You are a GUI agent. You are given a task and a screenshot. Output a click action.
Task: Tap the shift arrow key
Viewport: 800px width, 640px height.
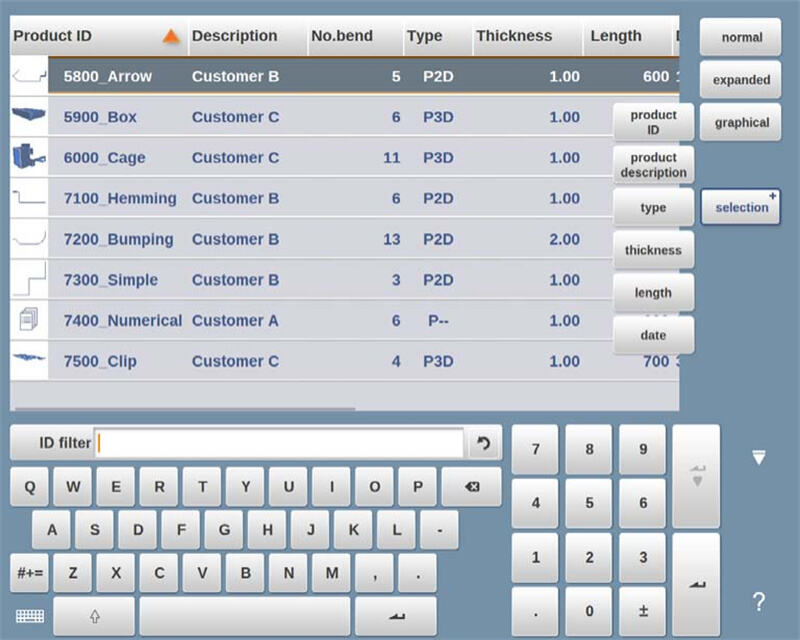click(94, 616)
